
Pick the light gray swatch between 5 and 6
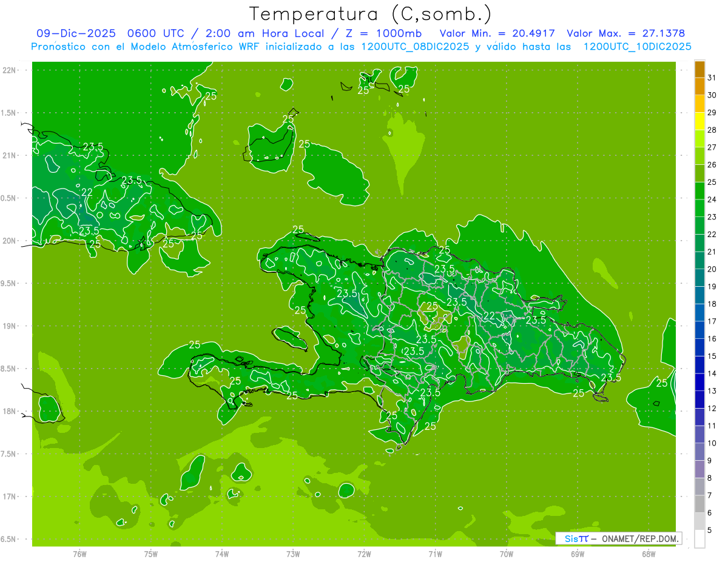(x=699, y=521)
